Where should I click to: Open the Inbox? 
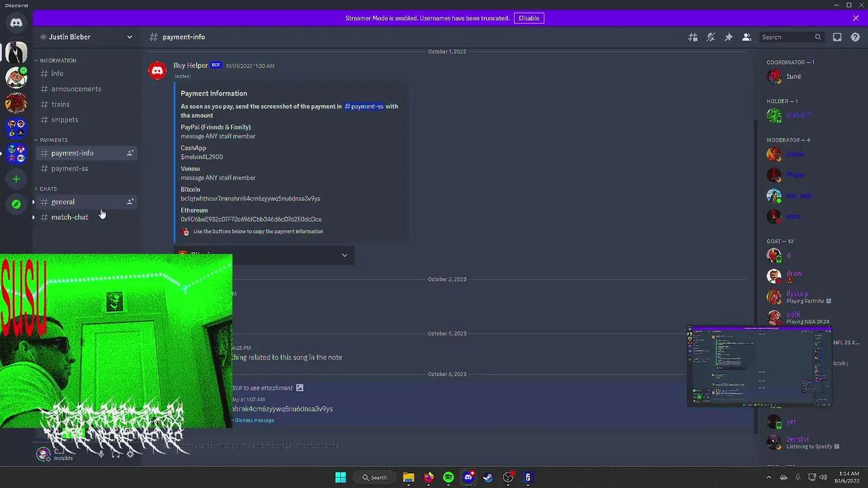837,37
